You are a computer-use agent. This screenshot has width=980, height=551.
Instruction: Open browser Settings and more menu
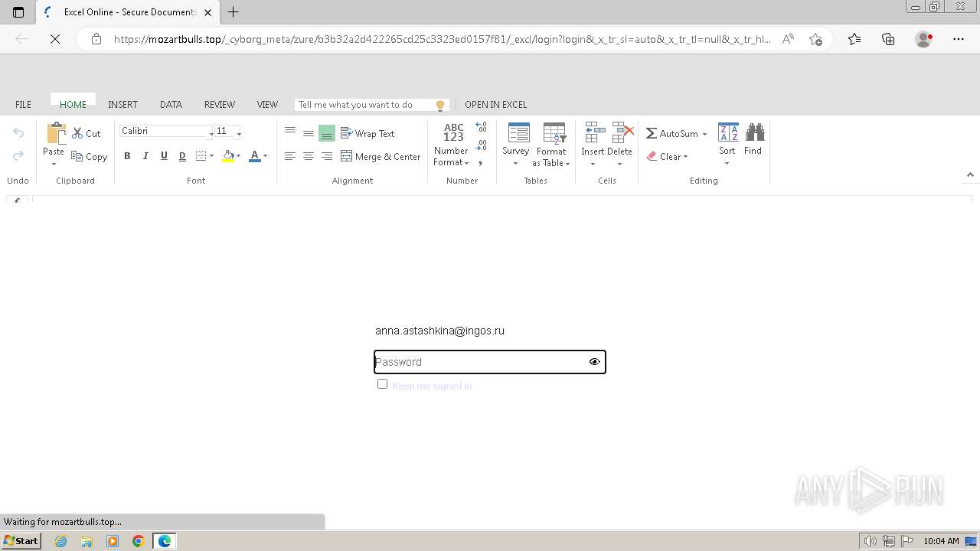959,39
